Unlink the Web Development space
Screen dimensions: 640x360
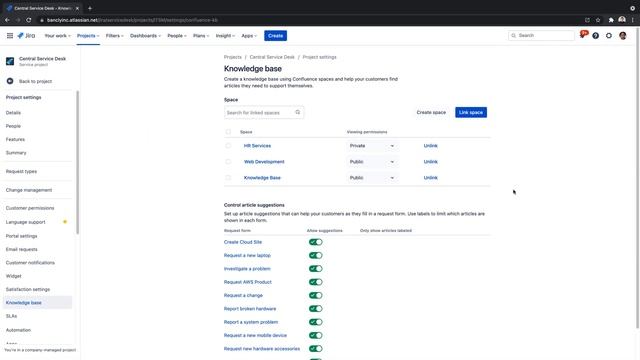[x=431, y=162]
